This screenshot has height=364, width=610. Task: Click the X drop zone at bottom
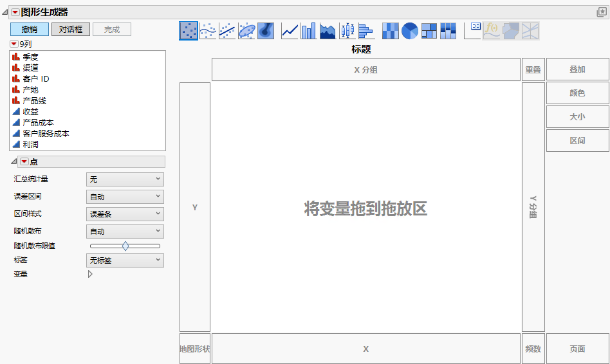[x=366, y=349]
